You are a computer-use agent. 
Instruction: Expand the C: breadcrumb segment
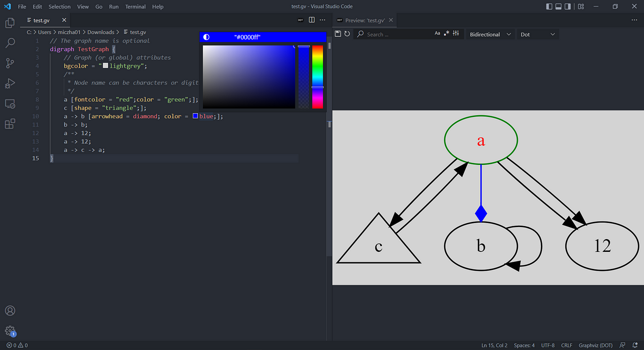29,32
